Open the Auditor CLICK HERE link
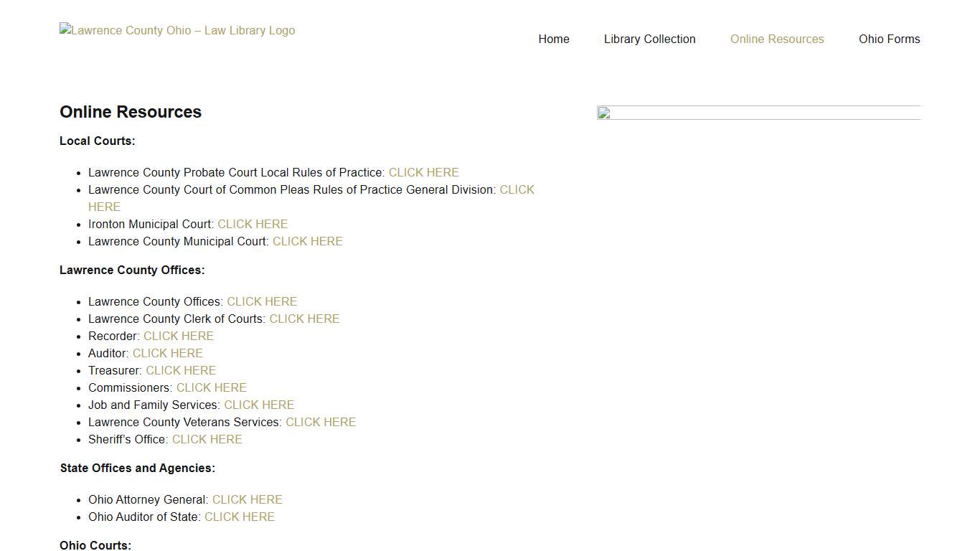Screen dimensions: 980x551 pos(167,353)
